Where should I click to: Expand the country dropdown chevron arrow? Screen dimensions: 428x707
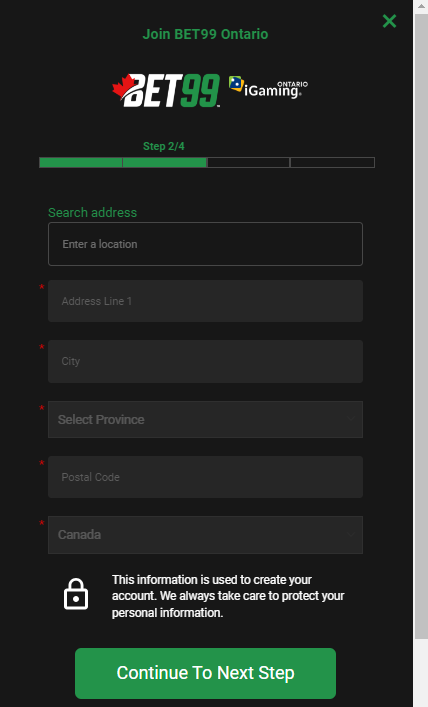coord(350,535)
